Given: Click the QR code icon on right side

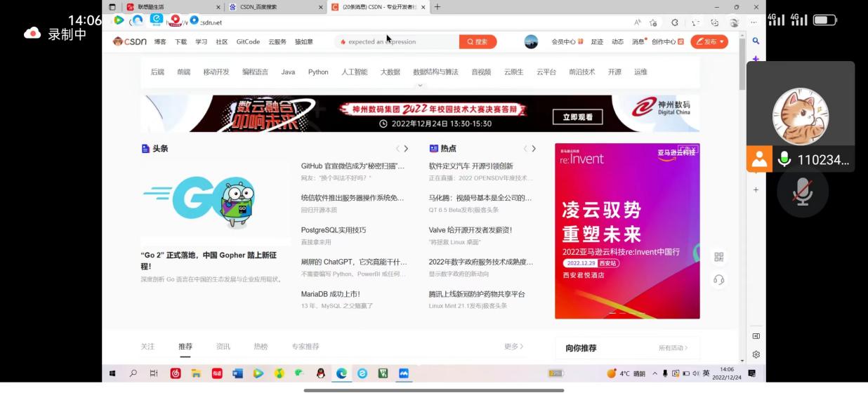Looking at the screenshot, I should click(718, 257).
